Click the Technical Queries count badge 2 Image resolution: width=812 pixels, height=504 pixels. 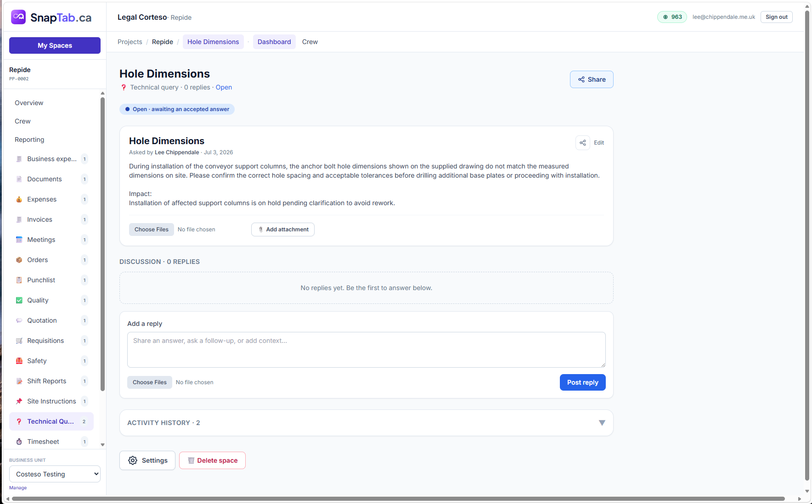84,421
